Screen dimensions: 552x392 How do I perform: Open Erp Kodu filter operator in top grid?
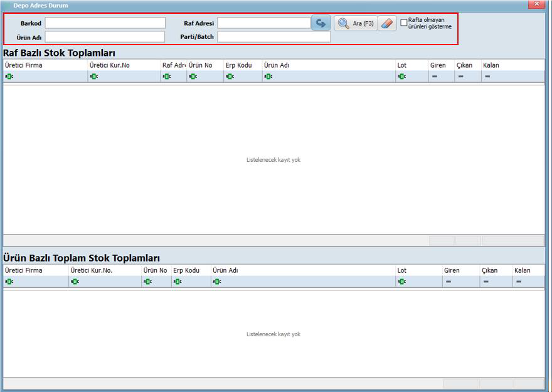230,77
